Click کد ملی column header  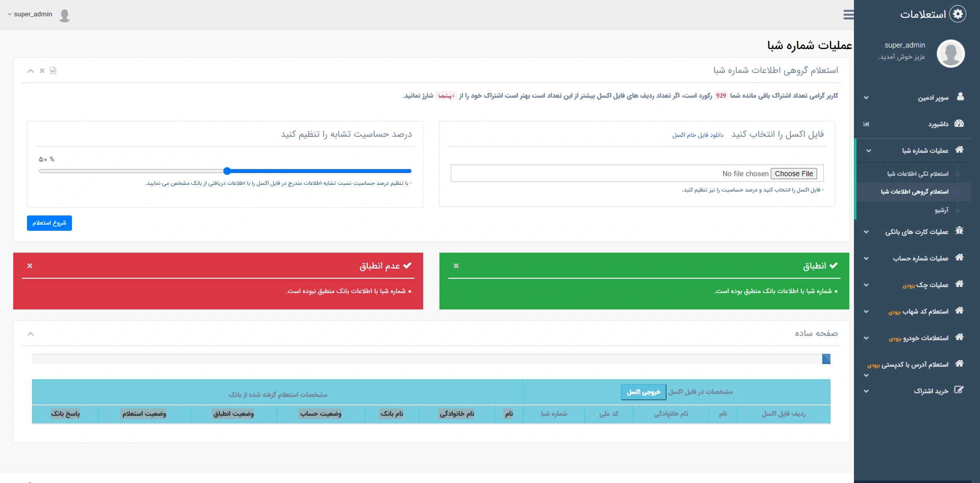coord(608,414)
